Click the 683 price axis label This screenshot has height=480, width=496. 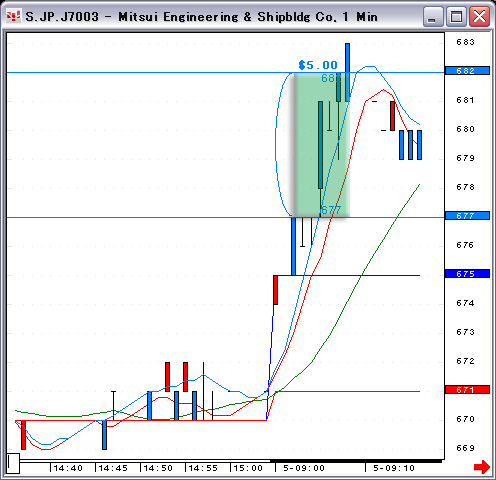coord(465,42)
